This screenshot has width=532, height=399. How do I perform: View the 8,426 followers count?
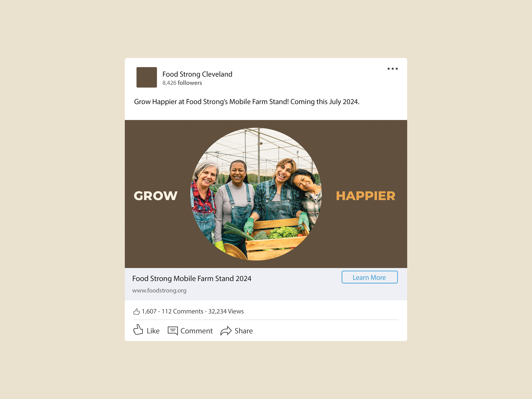tap(182, 83)
